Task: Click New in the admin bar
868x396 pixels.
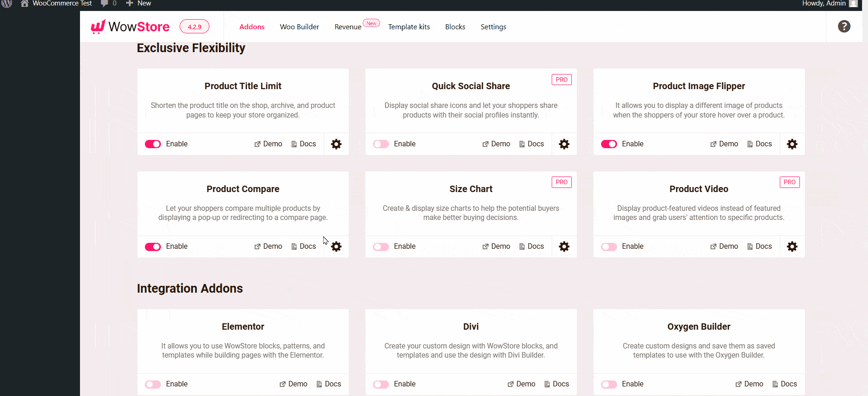Action: tap(138, 3)
